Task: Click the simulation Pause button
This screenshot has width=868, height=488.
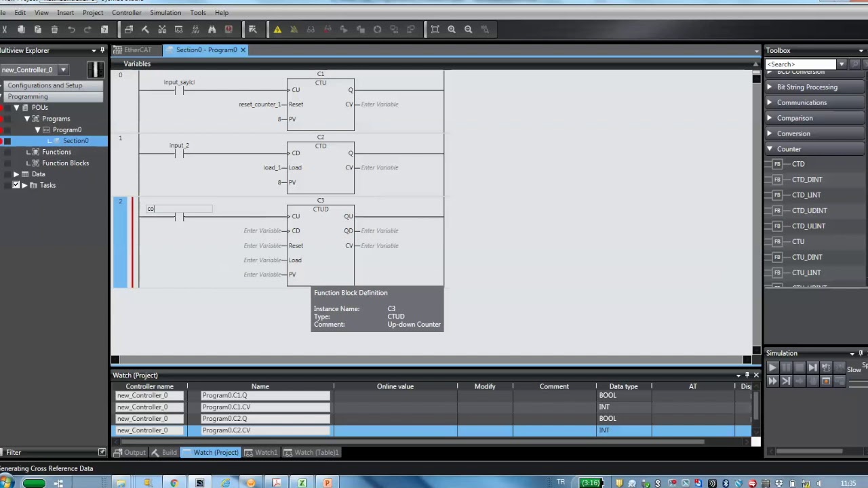Action: click(x=786, y=367)
